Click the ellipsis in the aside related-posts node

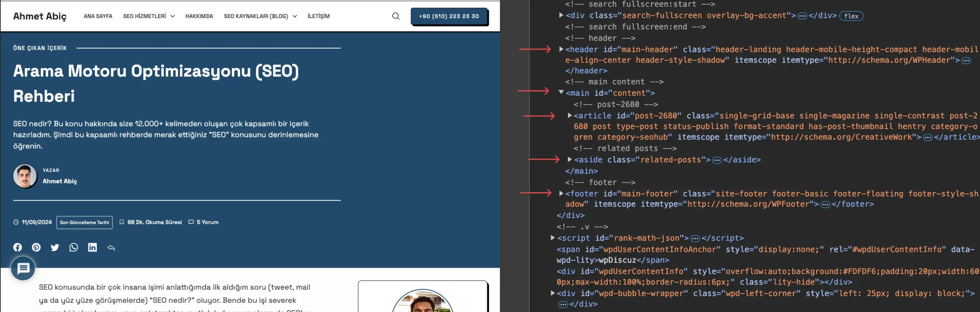(x=717, y=160)
